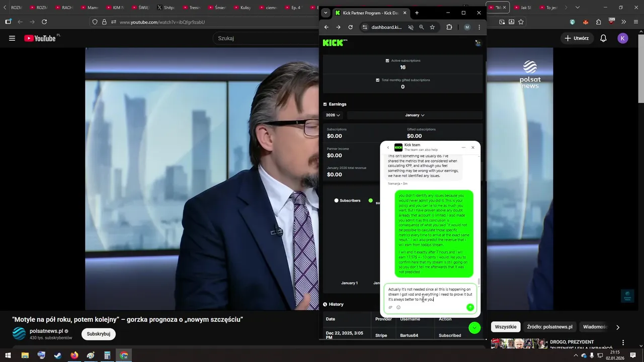Collapse chat with green launcher button
The image size is (644, 362).
point(474,328)
